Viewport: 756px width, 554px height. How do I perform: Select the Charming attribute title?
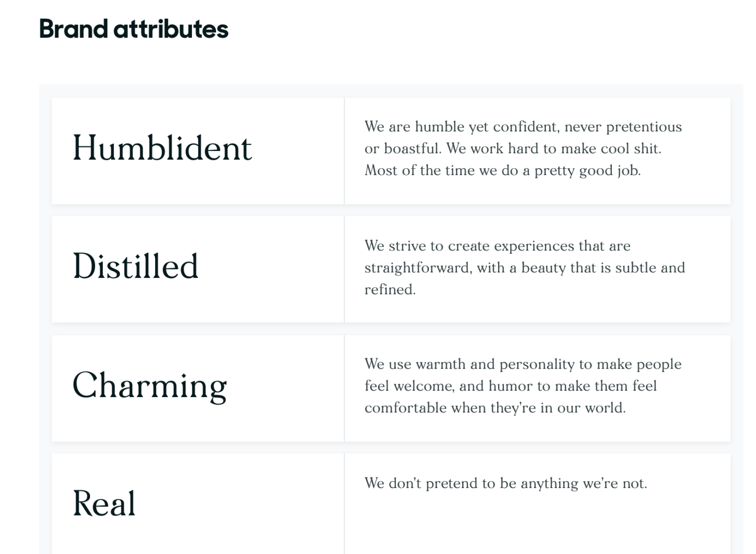(150, 385)
